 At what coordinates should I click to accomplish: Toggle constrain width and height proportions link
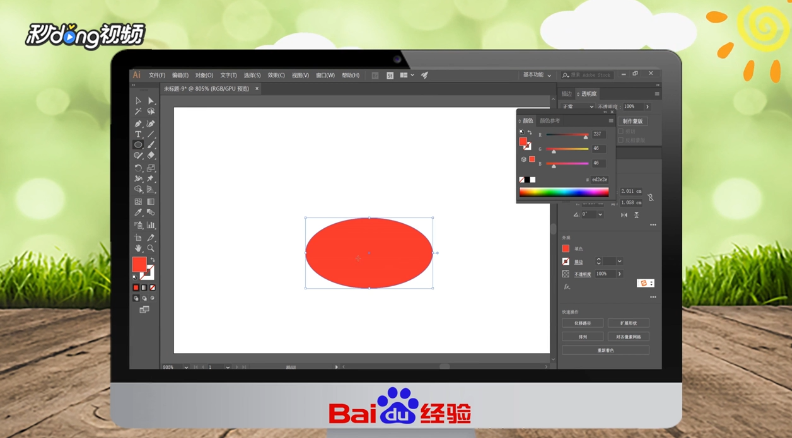click(x=651, y=198)
